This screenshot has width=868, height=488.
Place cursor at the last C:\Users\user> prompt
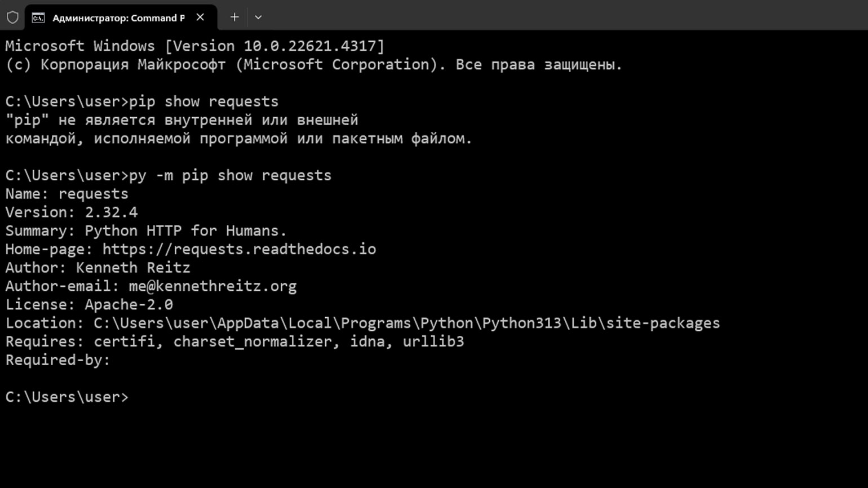(67, 397)
